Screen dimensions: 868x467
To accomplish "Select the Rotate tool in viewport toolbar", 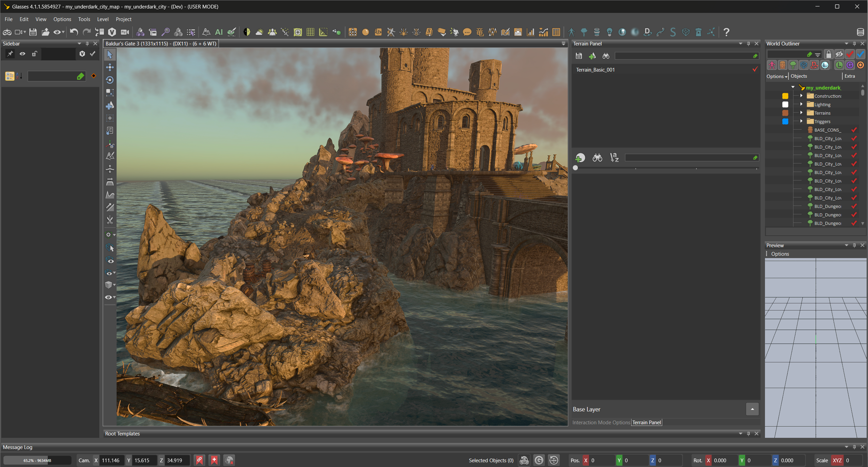I will pyautogui.click(x=109, y=80).
